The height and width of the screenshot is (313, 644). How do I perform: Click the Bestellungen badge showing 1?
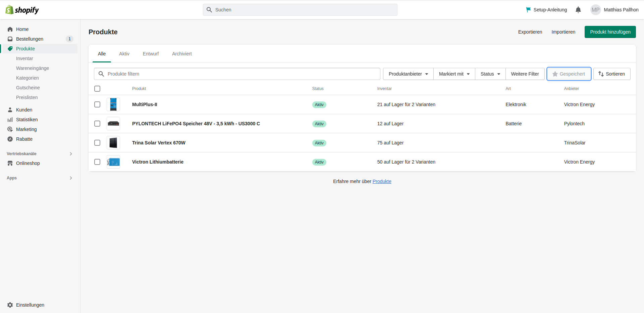(x=69, y=39)
